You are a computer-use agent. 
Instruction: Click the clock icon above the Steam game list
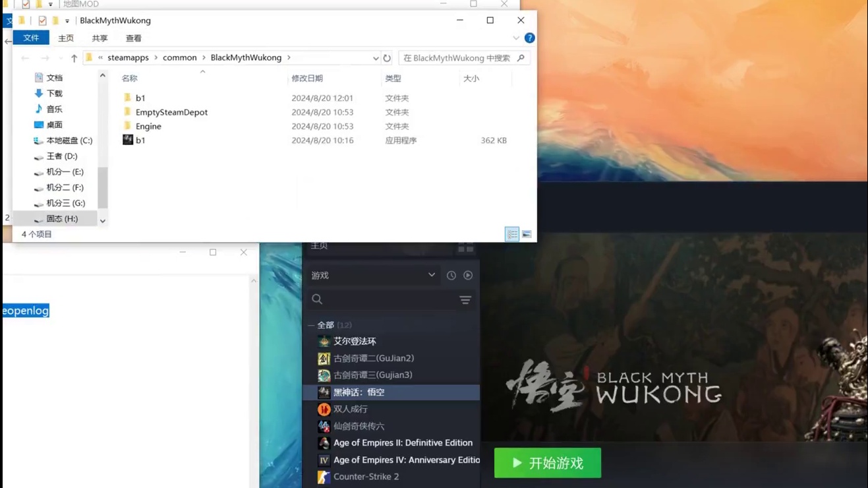coord(451,275)
